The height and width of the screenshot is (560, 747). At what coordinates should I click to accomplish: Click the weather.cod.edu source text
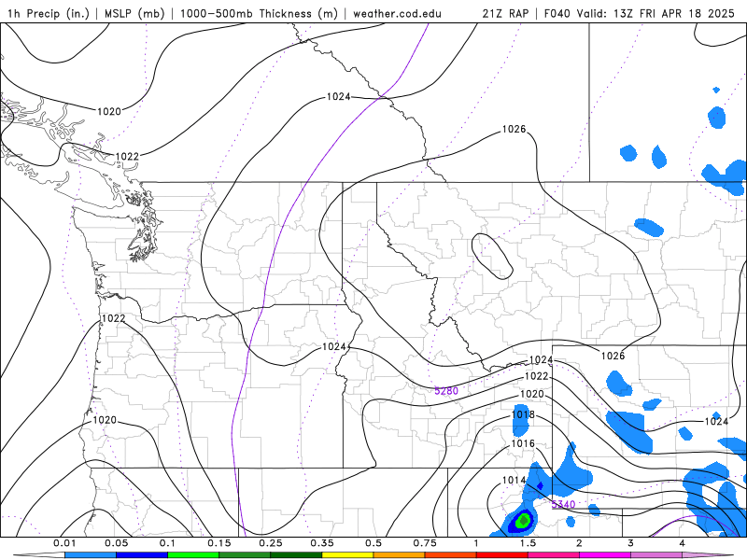click(x=397, y=13)
